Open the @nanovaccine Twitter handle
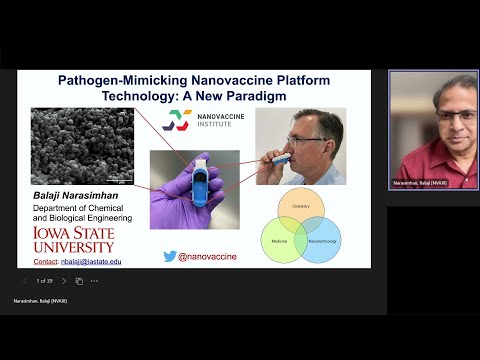480x360 pixels. [x=207, y=257]
